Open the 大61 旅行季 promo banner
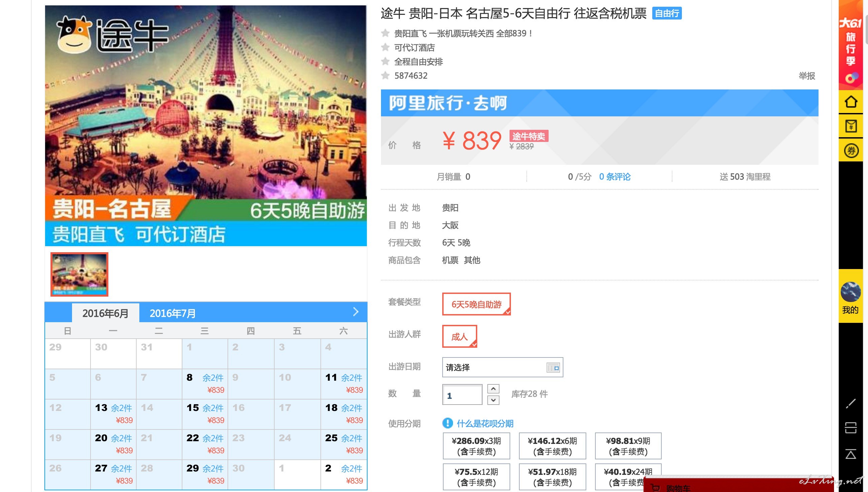868x492 pixels. (850, 45)
